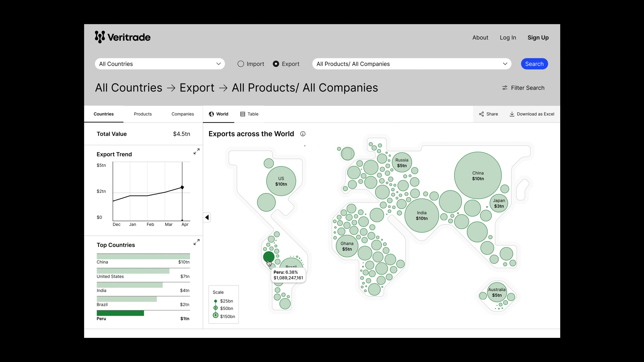Open the Companies tab
The height and width of the screenshot is (362, 644).
tap(183, 114)
